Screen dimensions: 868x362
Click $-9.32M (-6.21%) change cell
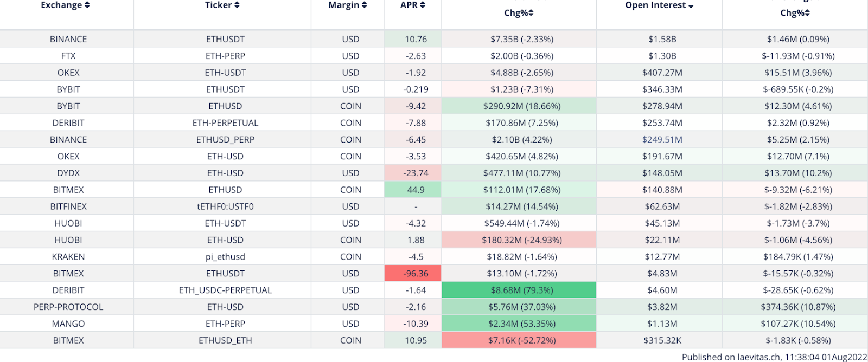[795, 190]
